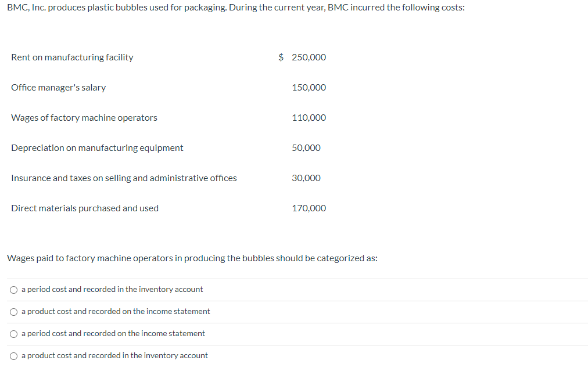The height and width of the screenshot is (375, 588).
Task: Click the 50,000 depreciation figure
Action: (x=306, y=147)
